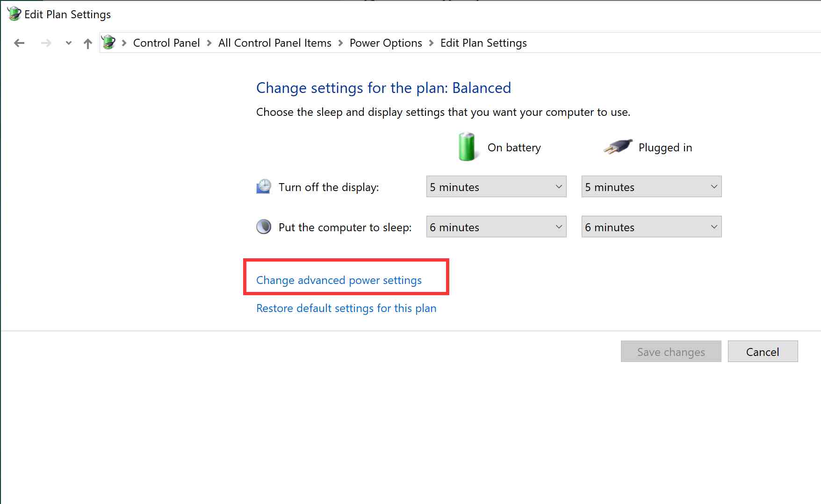Click the display clock monitor icon
This screenshot has height=504, width=821.
tap(264, 186)
